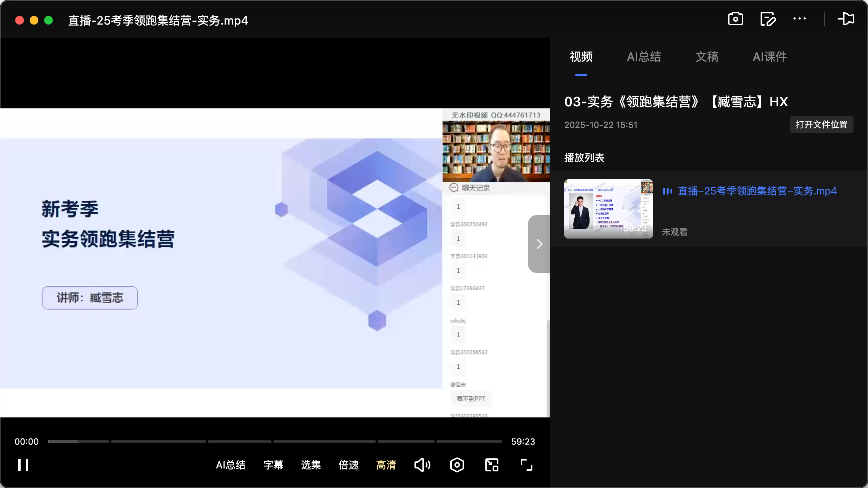
Task: Switch to the 文稿 tab
Action: click(x=706, y=57)
